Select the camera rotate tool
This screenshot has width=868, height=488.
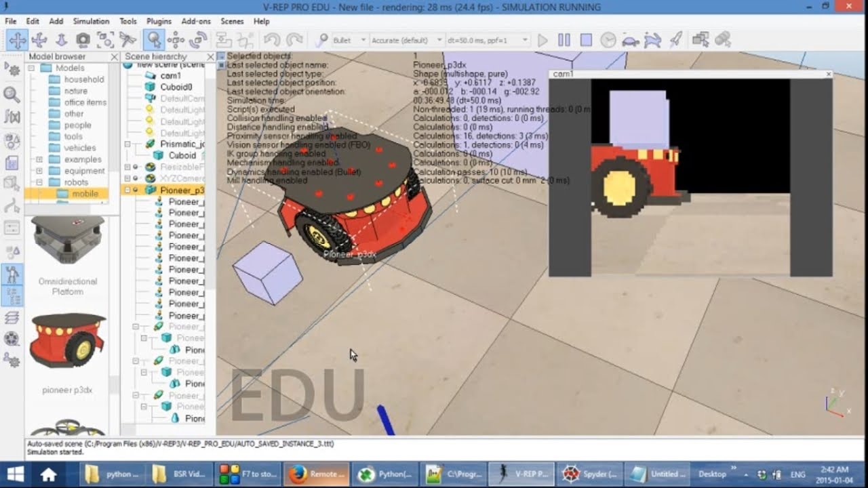[x=38, y=40]
